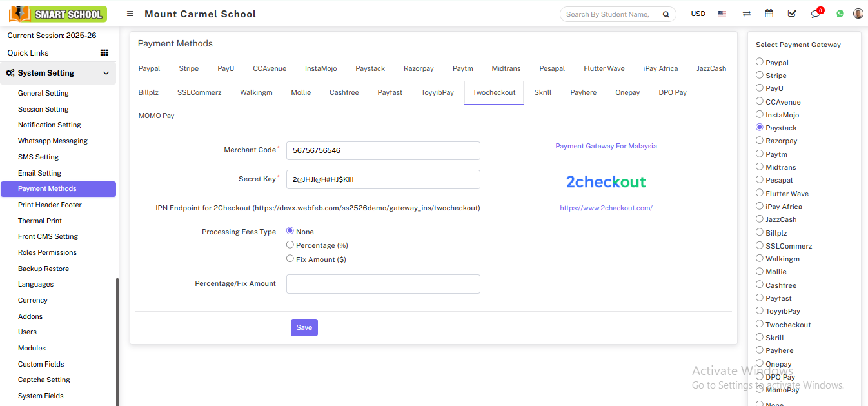The image size is (868, 406).
Task: Open the chat notifications icon
Action: pyautogui.click(x=816, y=14)
